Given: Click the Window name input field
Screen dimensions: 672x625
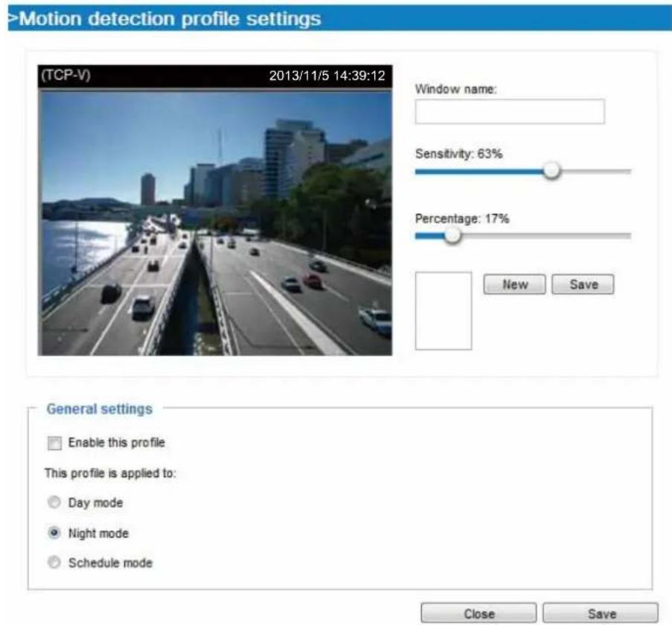Looking at the screenshot, I should click(510, 112).
